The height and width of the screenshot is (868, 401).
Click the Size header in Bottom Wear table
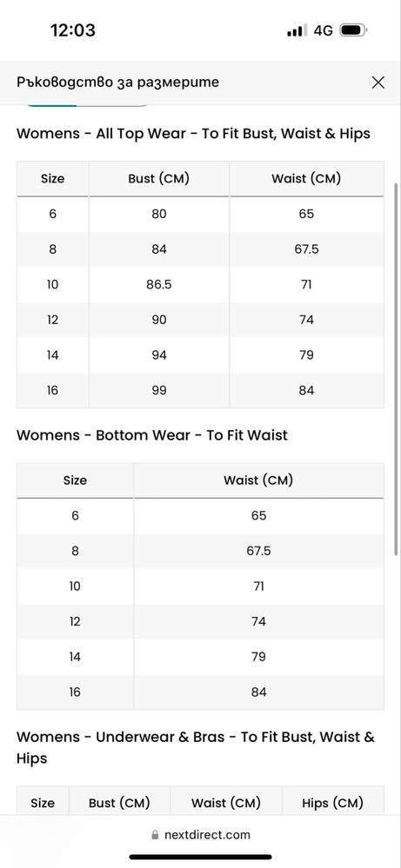point(75,480)
